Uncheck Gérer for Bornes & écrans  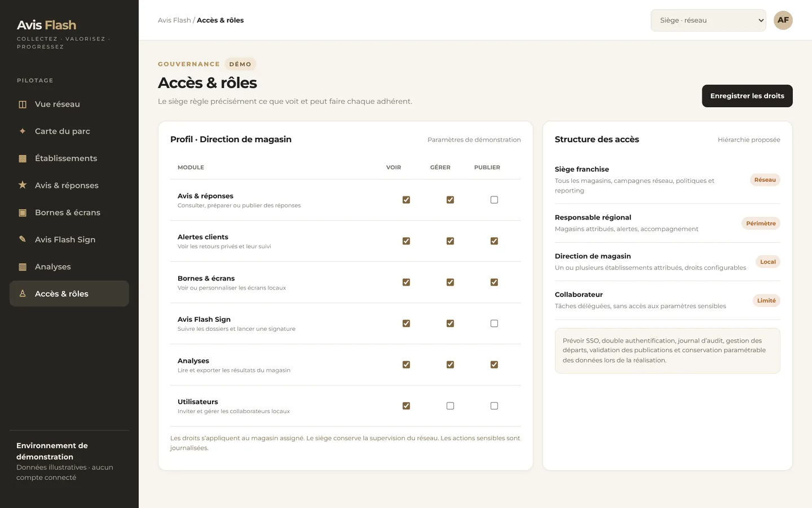tap(450, 282)
